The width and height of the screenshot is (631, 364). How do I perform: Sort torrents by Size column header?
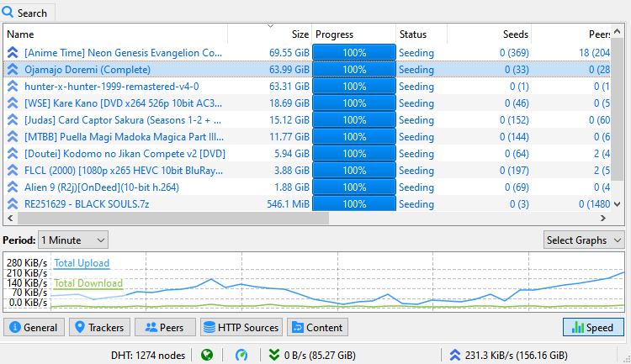[x=270, y=34]
